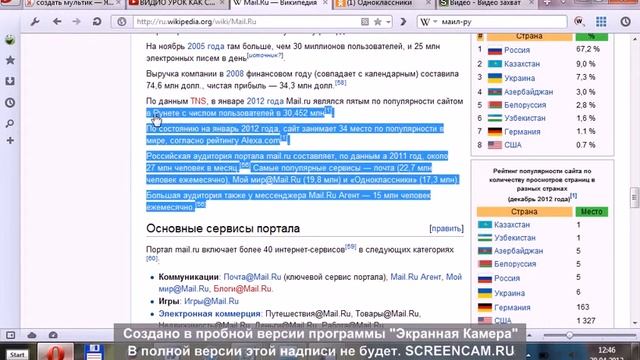The width and height of the screenshot is (640, 360).
Task: Open 'Азербайджан' link in percentage table
Action: pyautogui.click(x=528, y=92)
